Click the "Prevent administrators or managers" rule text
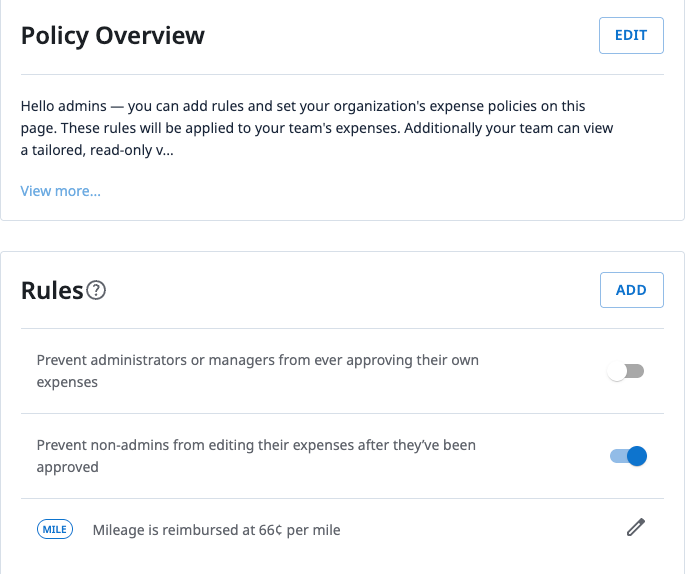This screenshot has width=685, height=574. 257,360
